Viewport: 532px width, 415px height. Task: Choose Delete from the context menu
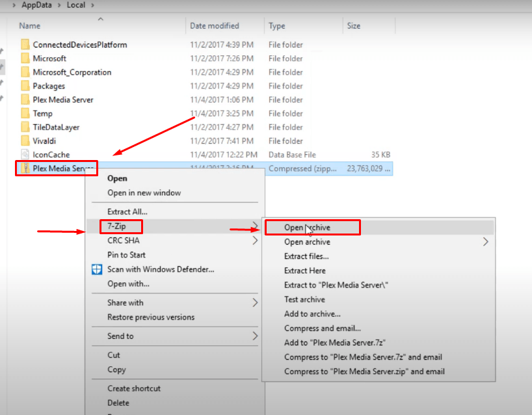(118, 403)
